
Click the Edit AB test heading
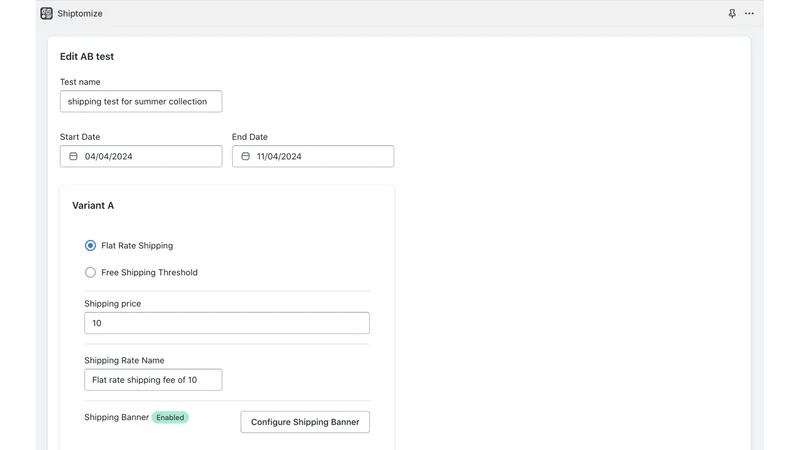pyautogui.click(x=87, y=57)
